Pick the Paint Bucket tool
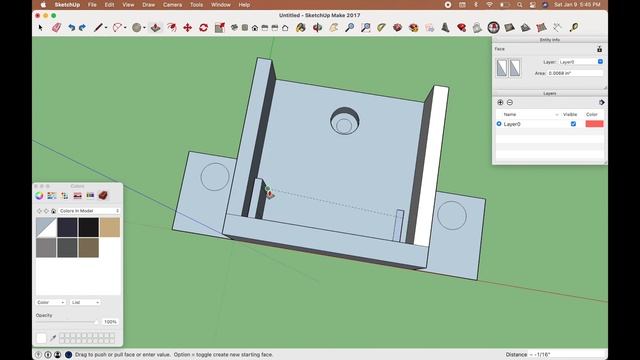This screenshot has width=640, height=360. 301,27
